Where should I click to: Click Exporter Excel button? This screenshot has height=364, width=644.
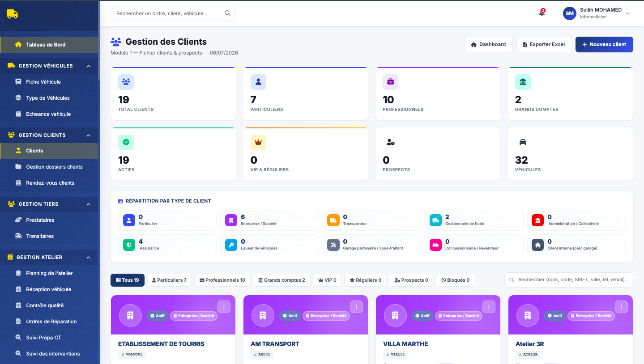click(544, 44)
